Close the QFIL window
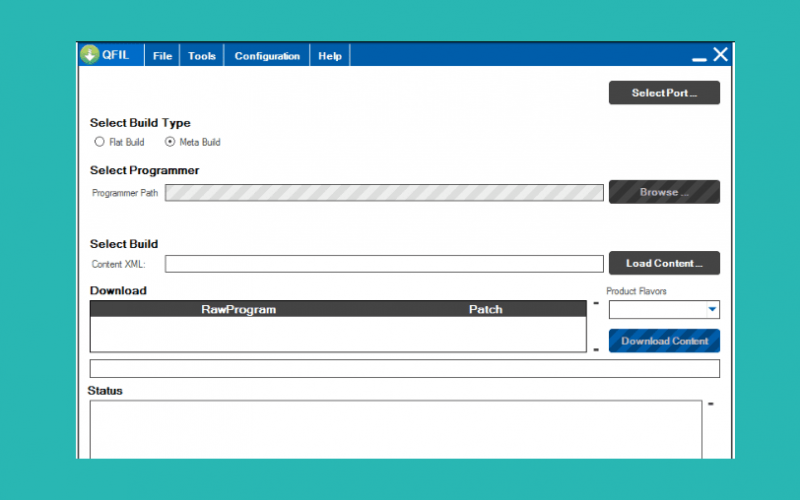Image resolution: width=800 pixels, height=500 pixels. click(720, 54)
